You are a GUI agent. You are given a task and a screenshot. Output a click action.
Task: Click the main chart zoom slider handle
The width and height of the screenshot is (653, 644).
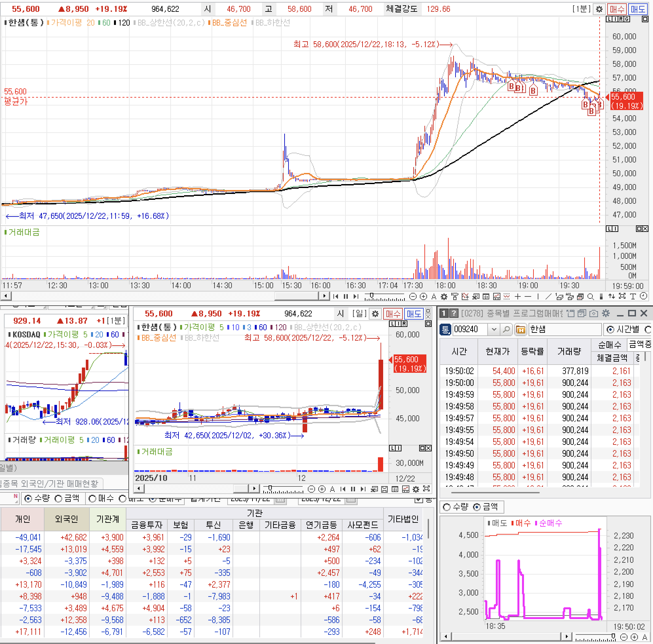[372, 295]
